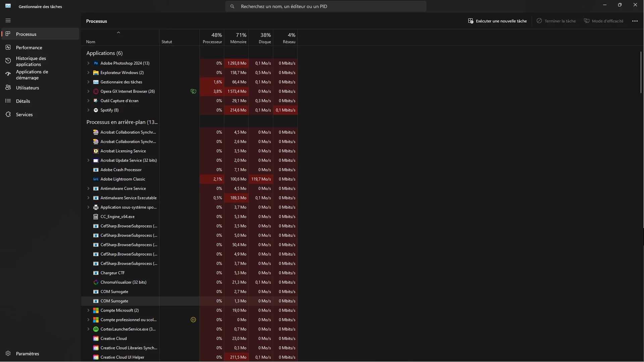Click the Adobe Photoshop 2024 icon
Image resolution: width=644 pixels, height=362 pixels.
(96, 63)
